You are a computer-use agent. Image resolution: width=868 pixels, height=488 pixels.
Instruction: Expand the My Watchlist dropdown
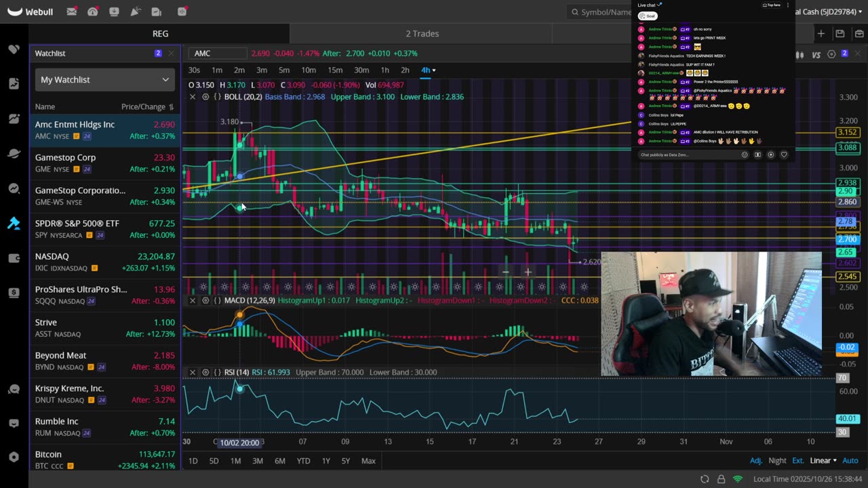(x=105, y=80)
